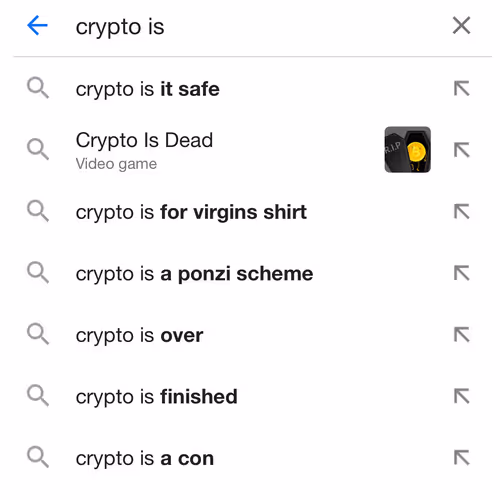
Task: Tap the blue back arrow
Action: (x=37, y=25)
